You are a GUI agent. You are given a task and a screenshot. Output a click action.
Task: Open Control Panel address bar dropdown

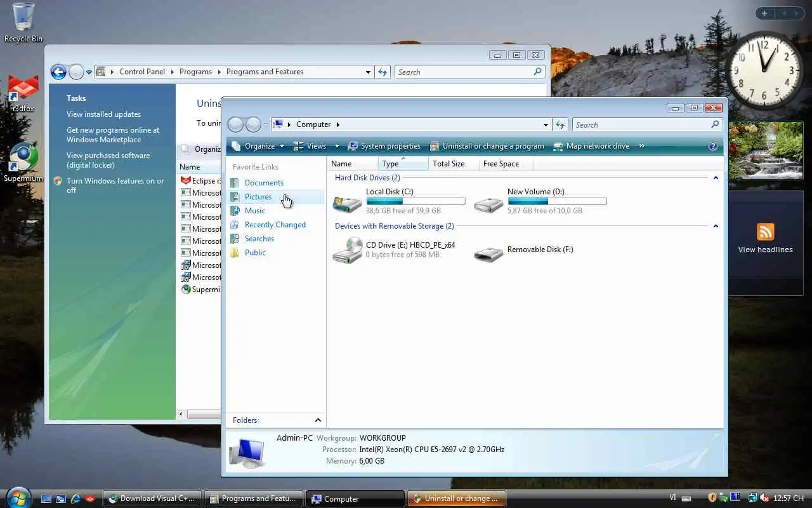pyautogui.click(x=368, y=72)
